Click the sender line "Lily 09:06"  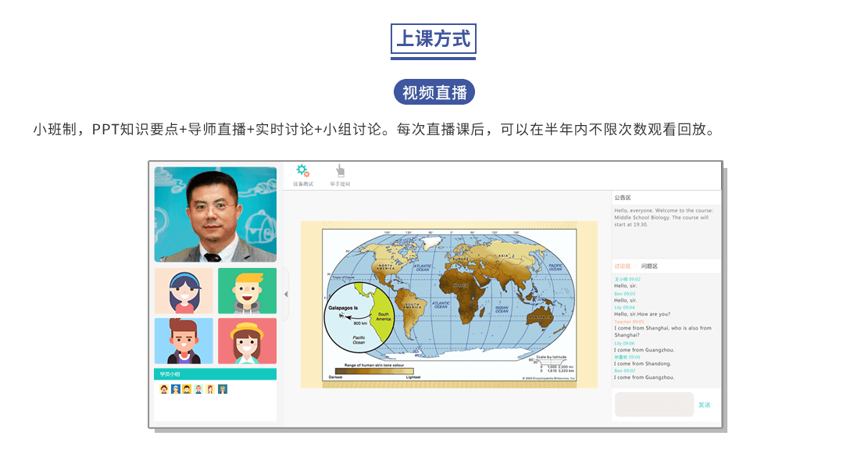coord(624,343)
